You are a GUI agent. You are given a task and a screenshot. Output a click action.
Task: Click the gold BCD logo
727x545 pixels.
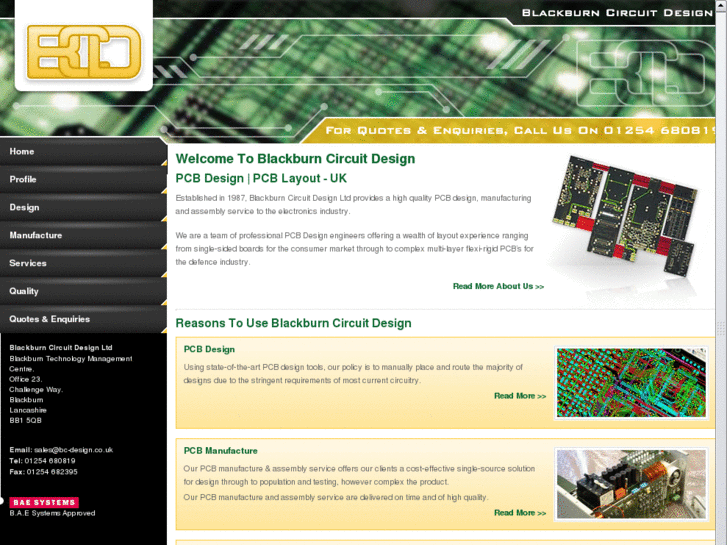click(x=84, y=52)
